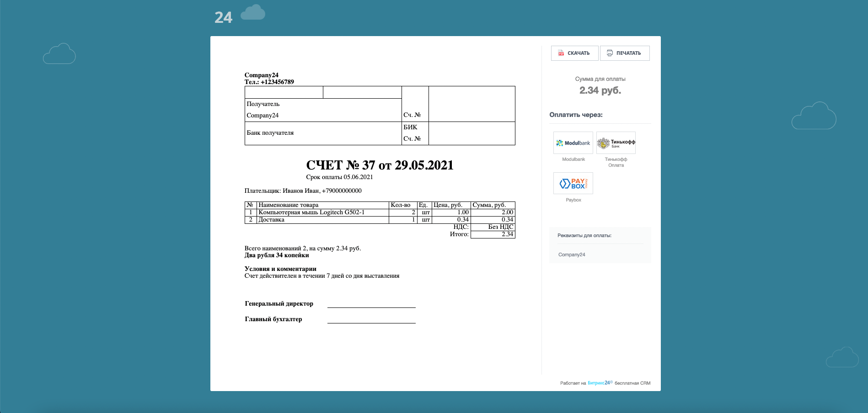Select the Modulbank payment logo
The image size is (868, 413).
click(573, 143)
